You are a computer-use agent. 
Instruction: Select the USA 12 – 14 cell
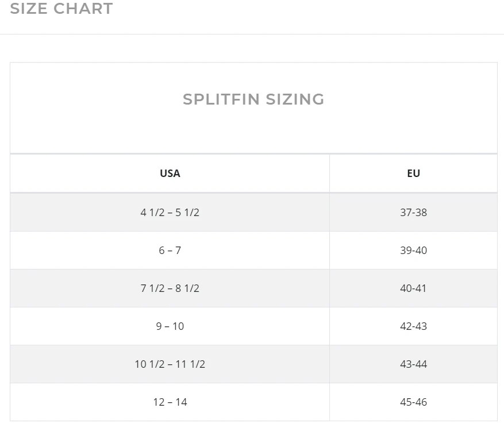click(x=170, y=402)
